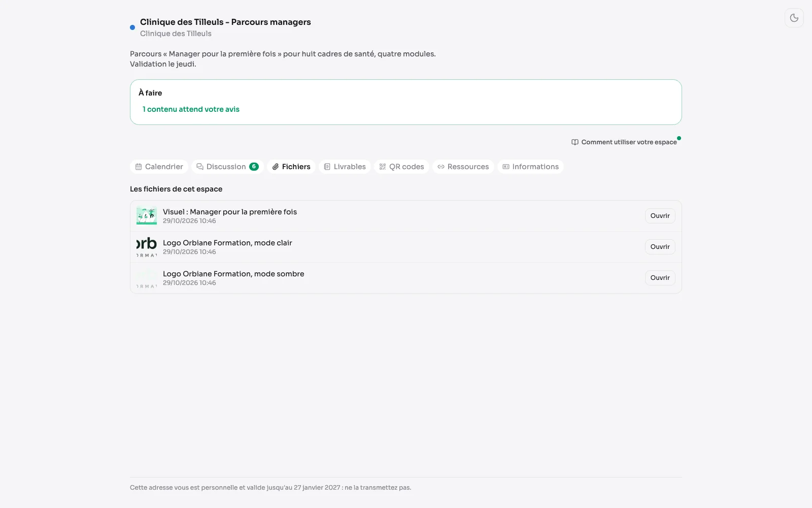
Task: Click the paperclip icon in Fichiers tab
Action: click(276, 167)
